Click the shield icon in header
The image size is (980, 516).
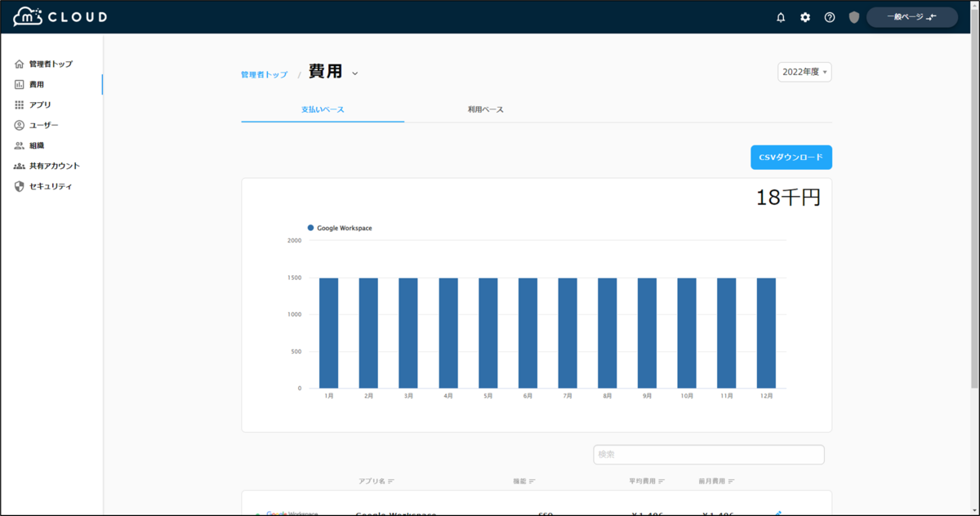click(854, 17)
